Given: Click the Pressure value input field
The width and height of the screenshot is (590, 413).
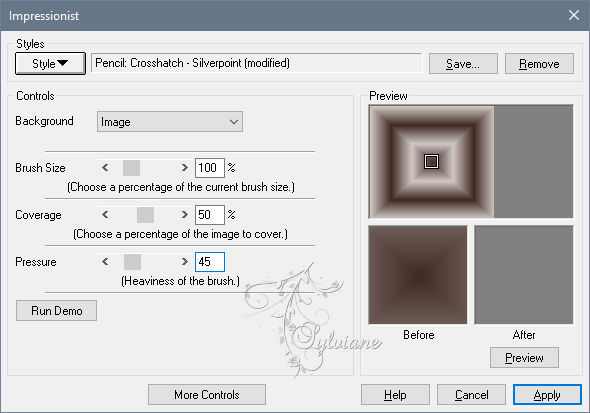Looking at the screenshot, I should point(210,262).
